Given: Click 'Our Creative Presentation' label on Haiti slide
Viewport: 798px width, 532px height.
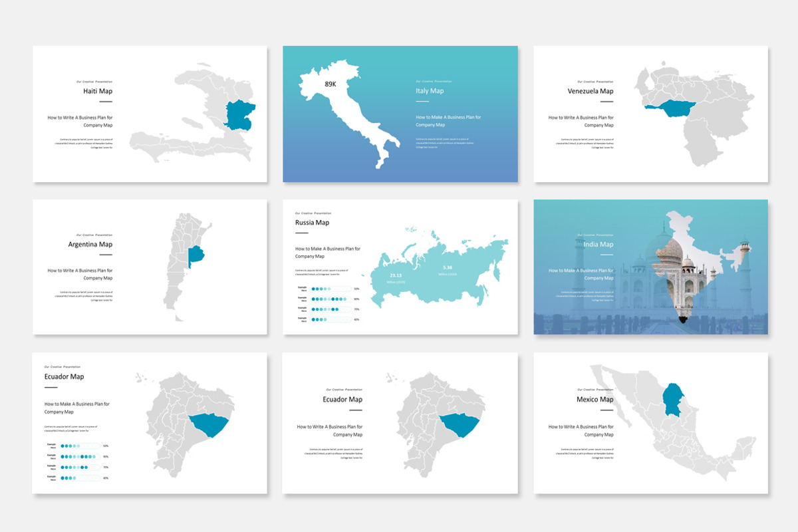Looking at the screenshot, I should 94,81.
